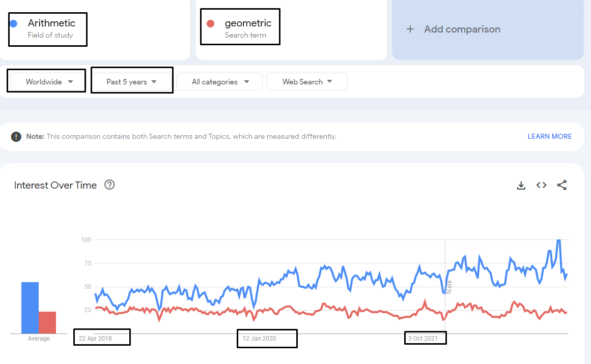This screenshot has height=364, width=591.
Task: Open the embed code icon for the chart
Action: (x=541, y=185)
